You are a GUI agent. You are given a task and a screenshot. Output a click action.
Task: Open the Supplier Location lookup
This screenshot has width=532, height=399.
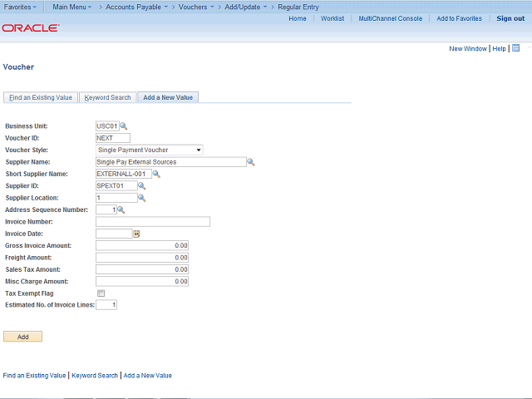pos(142,198)
